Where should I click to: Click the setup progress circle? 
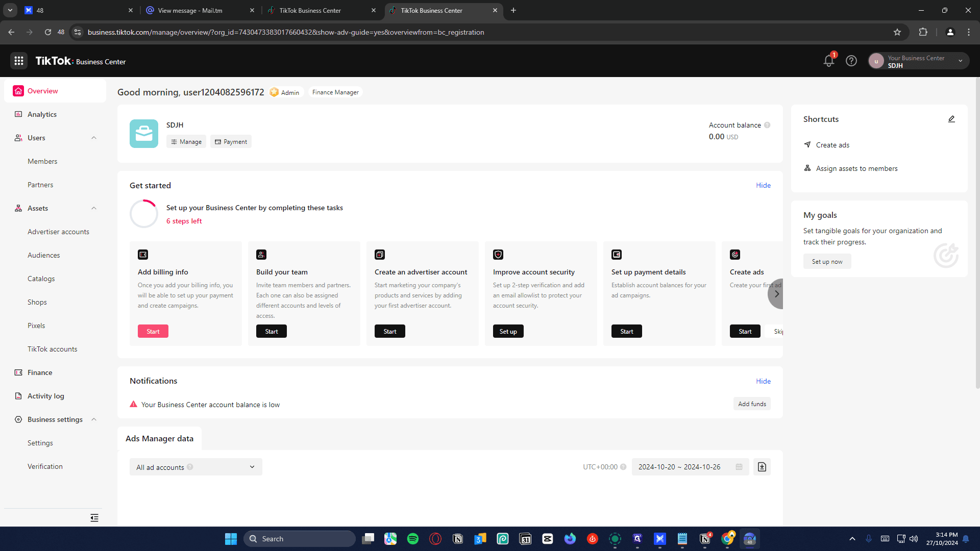coord(144,214)
